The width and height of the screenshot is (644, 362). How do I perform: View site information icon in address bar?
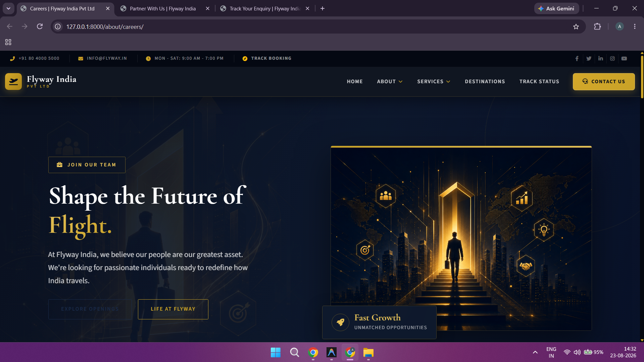(x=58, y=27)
